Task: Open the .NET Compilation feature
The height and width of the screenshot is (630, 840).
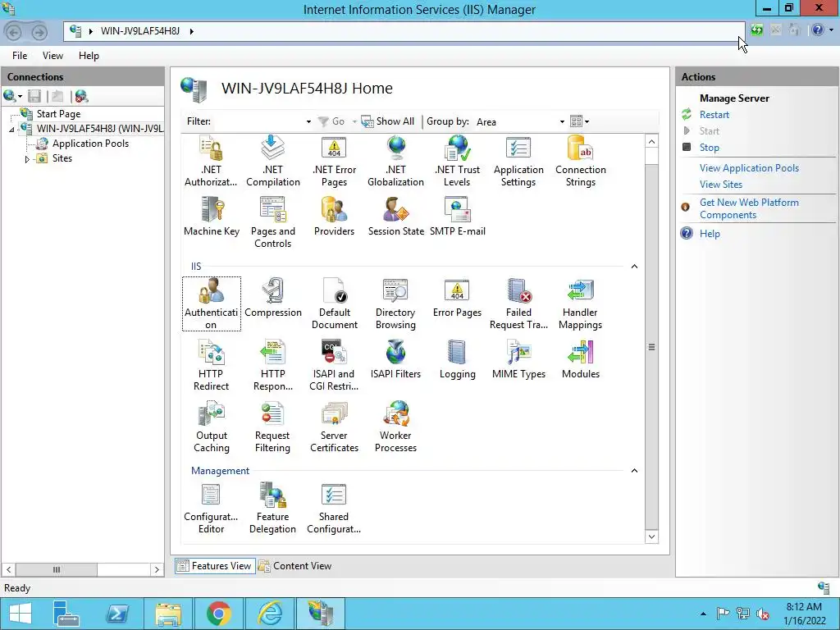Action: point(272,162)
